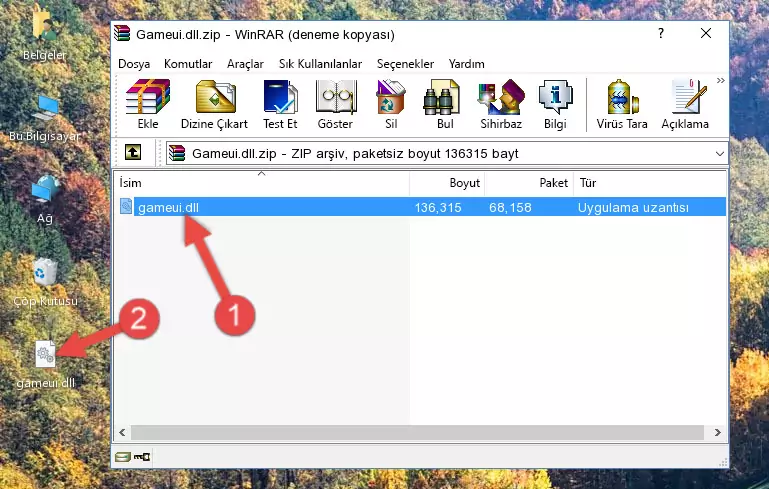
Task: Click the horizontal scrollbar left arrow
Action: (122, 433)
